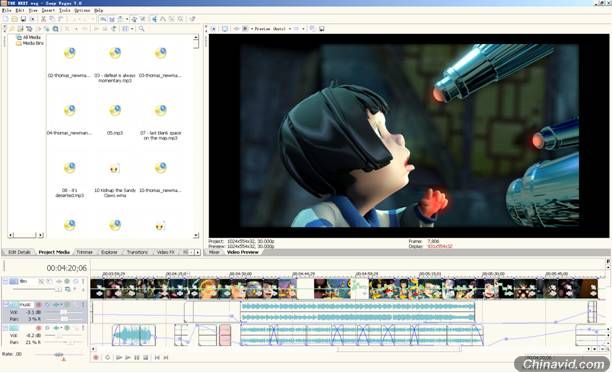Switch to the Video FX tab
The height and width of the screenshot is (372, 612).
click(165, 252)
